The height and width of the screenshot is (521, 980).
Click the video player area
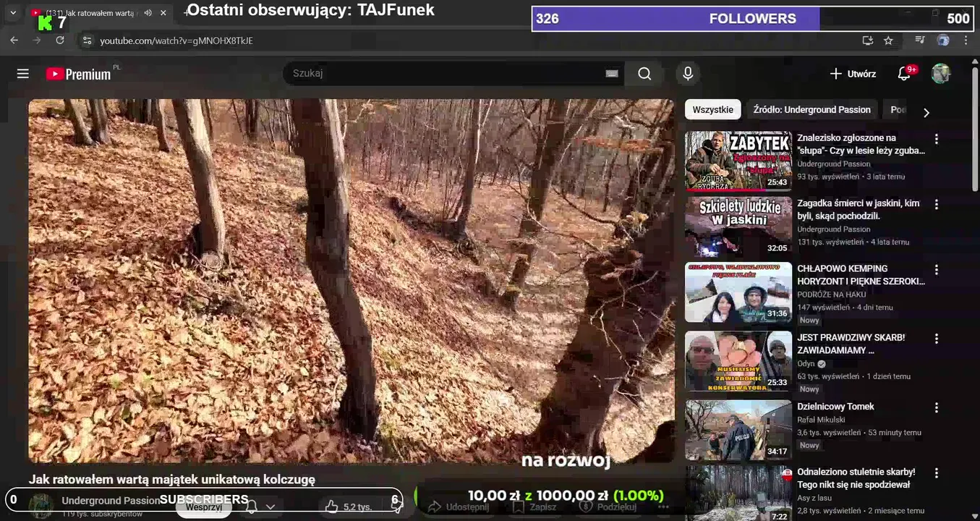tap(351, 281)
